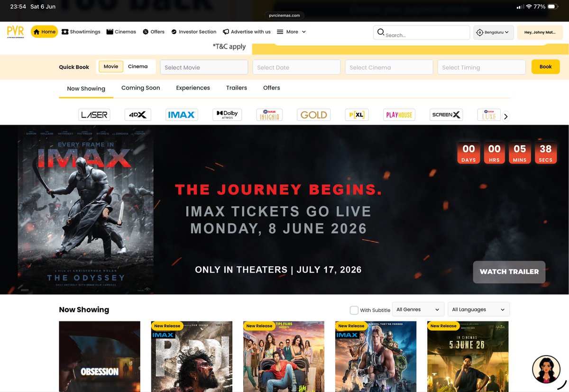Viewport: 569px width, 392px height.
Task: Click the clapperboard Cinemas icon
Action: pos(110,32)
